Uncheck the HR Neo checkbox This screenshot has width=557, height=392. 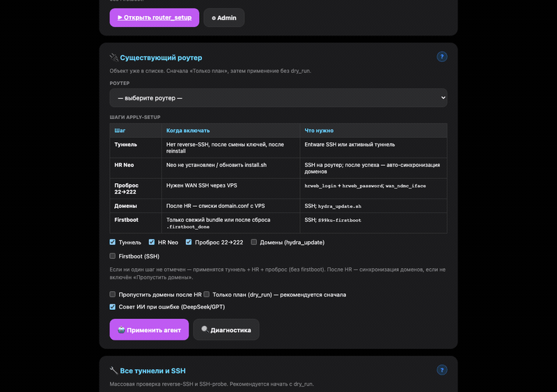(152, 242)
